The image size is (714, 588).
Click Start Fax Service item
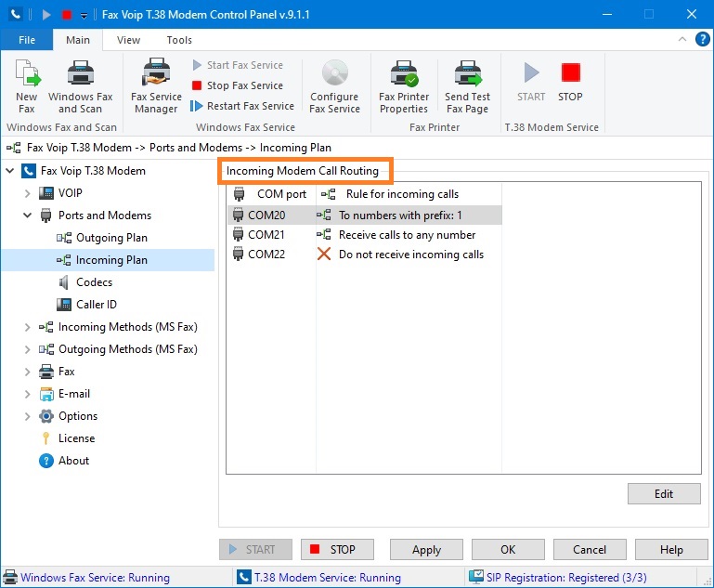coord(238,65)
